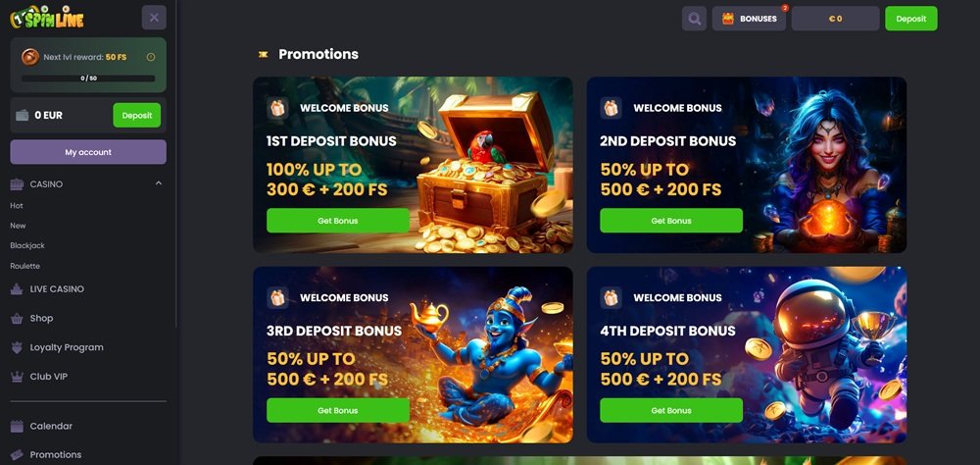The width and height of the screenshot is (980, 465).
Task: Open the Calendar sidebar item
Action: click(41, 426)
